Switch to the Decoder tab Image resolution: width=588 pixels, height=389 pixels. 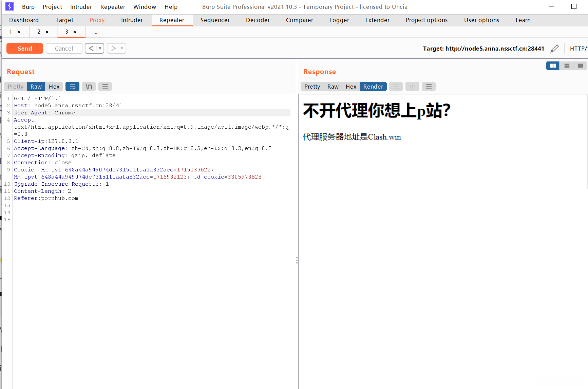point(258,20)
